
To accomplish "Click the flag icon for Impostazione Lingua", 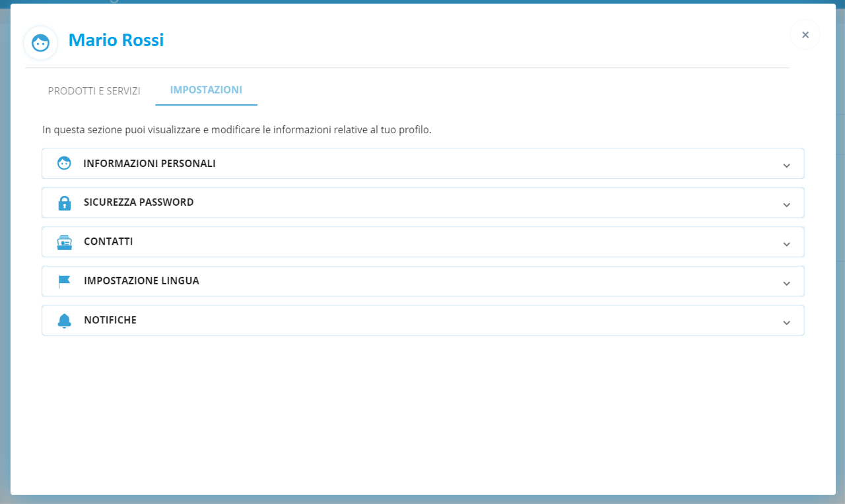I will coord(64,282).
